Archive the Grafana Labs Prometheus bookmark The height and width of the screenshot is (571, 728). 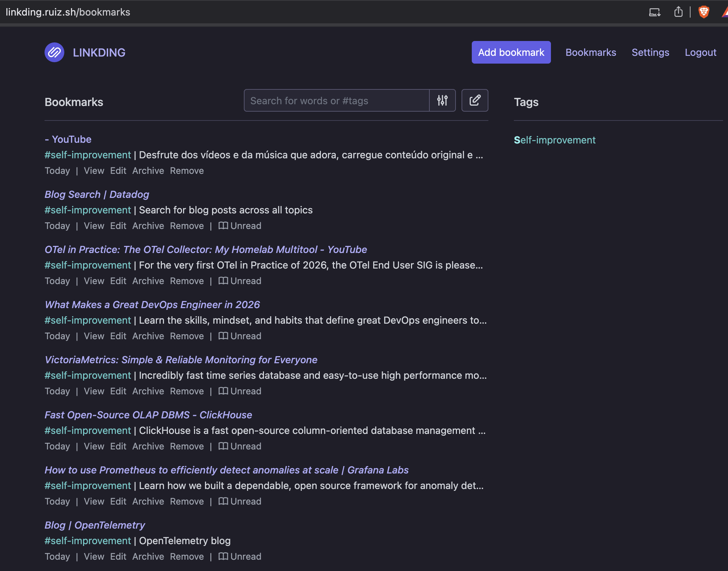pos(148,501)
